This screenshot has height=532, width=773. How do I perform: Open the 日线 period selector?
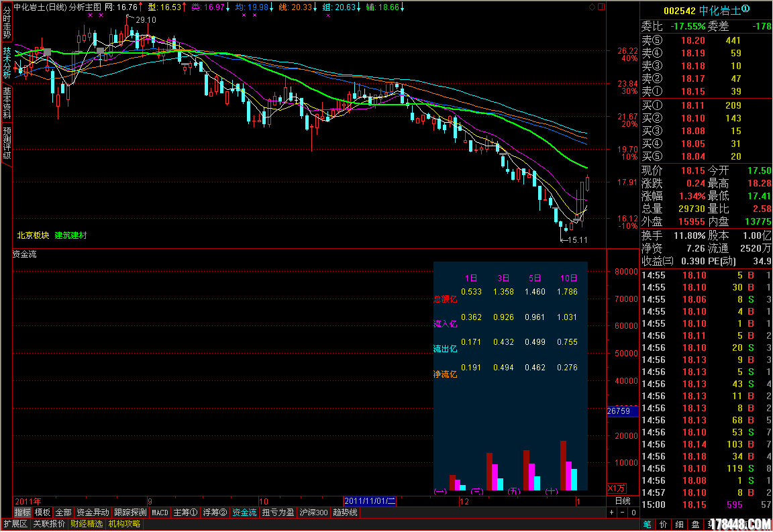click(622, 501)
